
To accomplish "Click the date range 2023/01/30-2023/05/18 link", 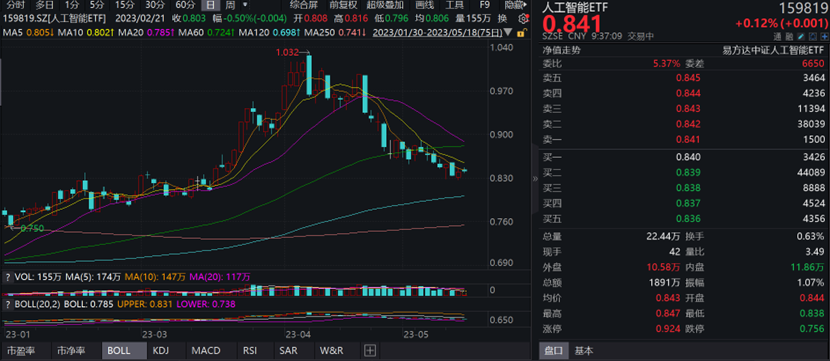I will click(437, 33).
